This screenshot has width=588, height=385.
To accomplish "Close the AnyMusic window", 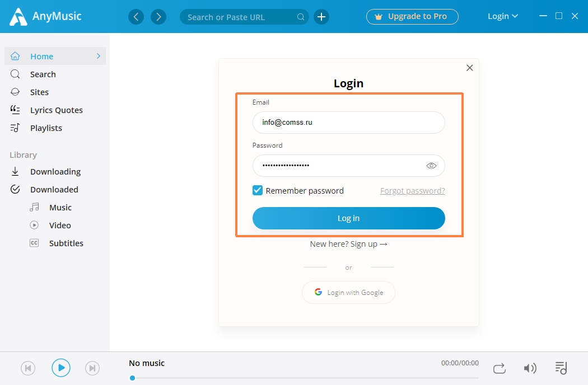I will (575, 16).
